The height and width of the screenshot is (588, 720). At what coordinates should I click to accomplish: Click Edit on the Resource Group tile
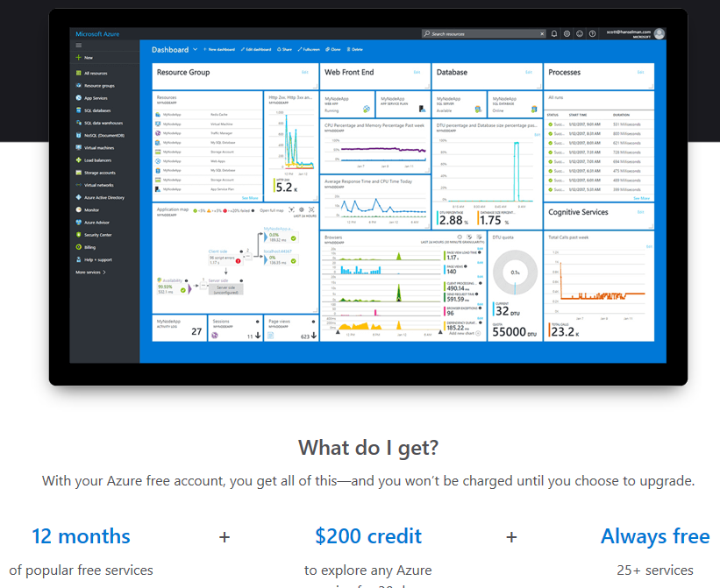pos(305,72)
